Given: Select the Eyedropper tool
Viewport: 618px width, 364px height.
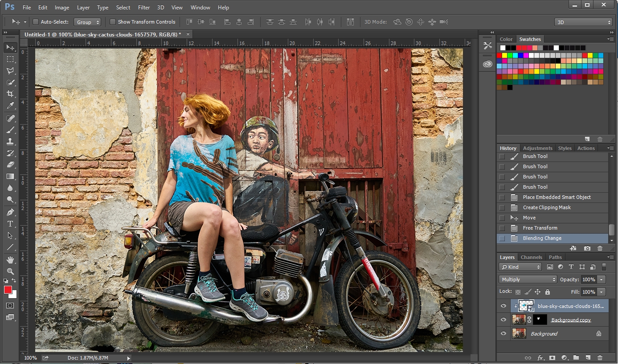Looking at the screenshot, I should (x=10, y=105).
